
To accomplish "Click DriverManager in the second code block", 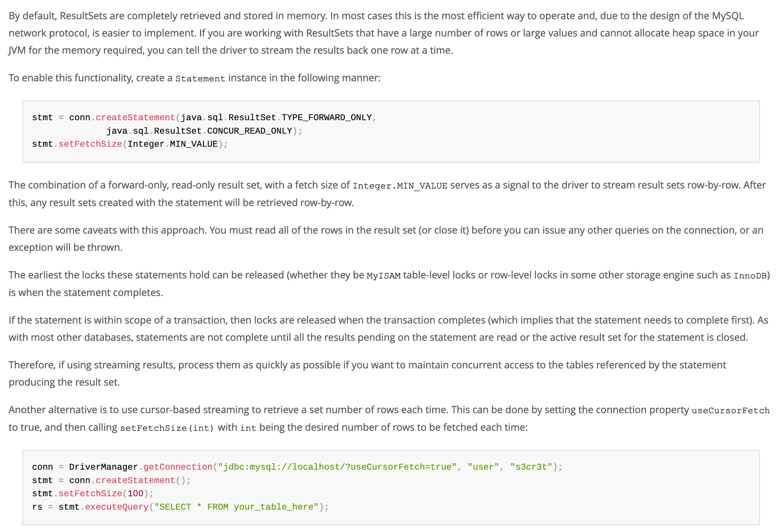I will pos(103,467).
